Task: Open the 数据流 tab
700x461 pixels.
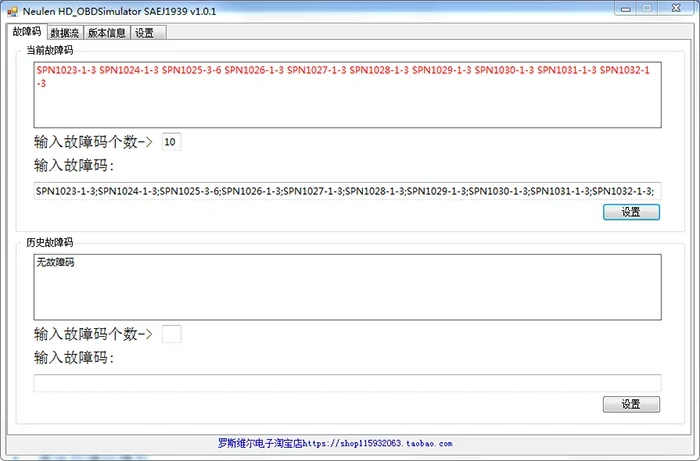Action: pos(65,33)
